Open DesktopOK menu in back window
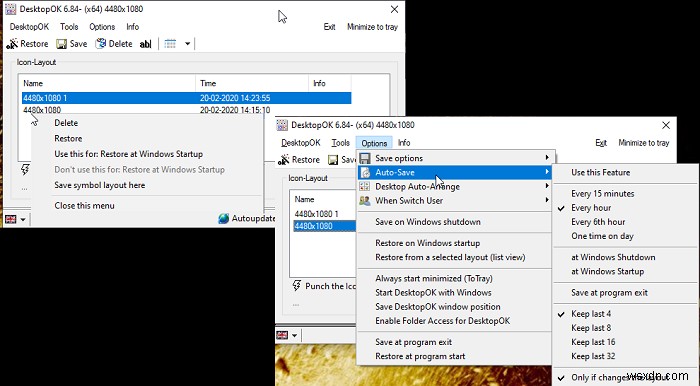The width and height of the screenshot is (700, 386). coord(29,27)
